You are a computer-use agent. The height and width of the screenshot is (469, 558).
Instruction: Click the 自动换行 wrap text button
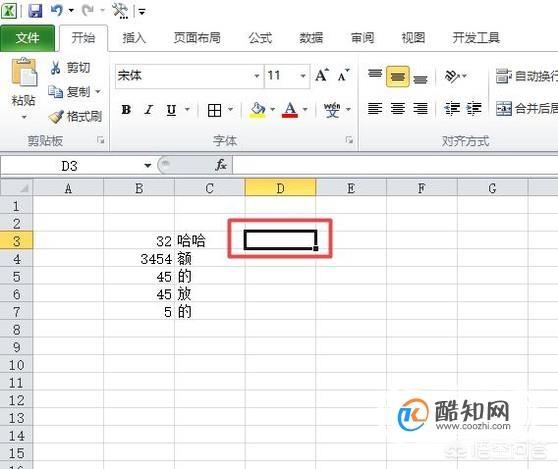pyautogui.click(x=527, y=76)
